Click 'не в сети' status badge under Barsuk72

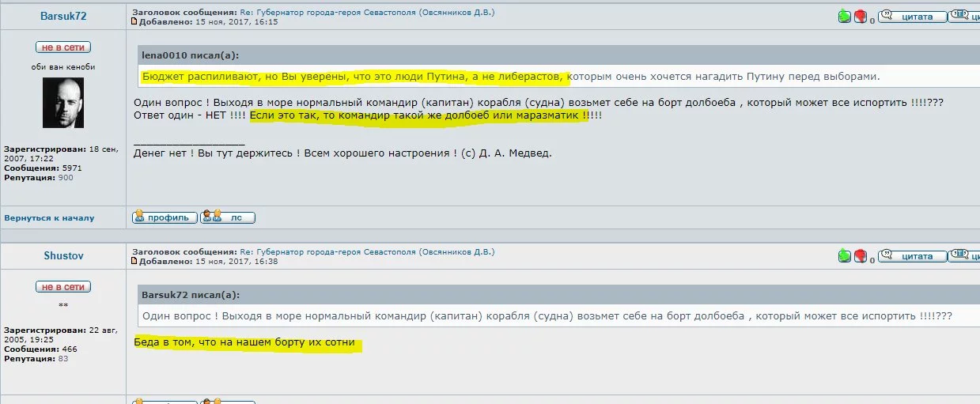click(63, 47)
